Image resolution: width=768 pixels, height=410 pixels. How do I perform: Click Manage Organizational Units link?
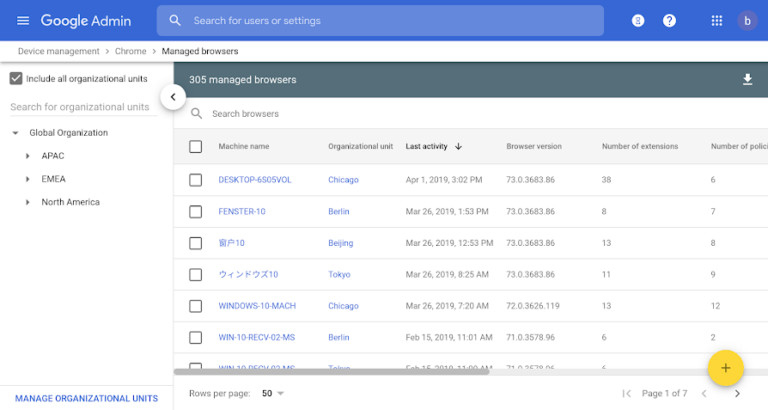pyautogui.click(x=86, y=398)
